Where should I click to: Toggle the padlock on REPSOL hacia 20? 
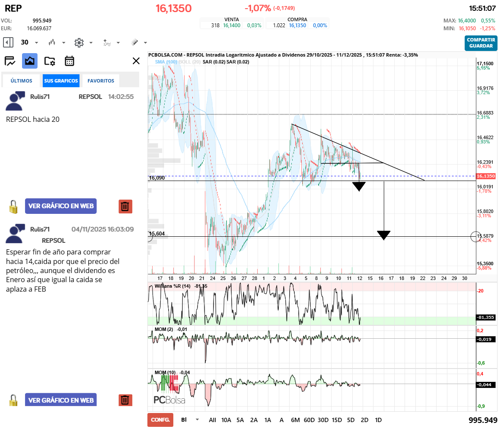14,207
